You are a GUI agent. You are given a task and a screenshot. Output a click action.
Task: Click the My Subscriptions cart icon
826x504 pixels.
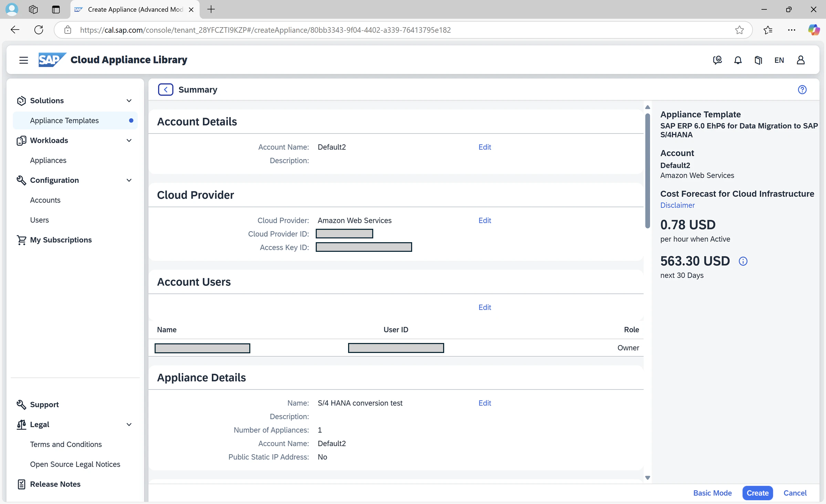(21, 240)
